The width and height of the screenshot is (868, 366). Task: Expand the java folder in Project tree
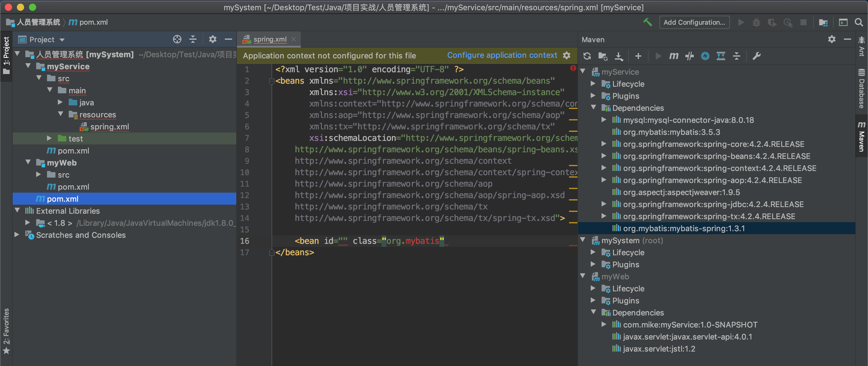pos(60,102)
